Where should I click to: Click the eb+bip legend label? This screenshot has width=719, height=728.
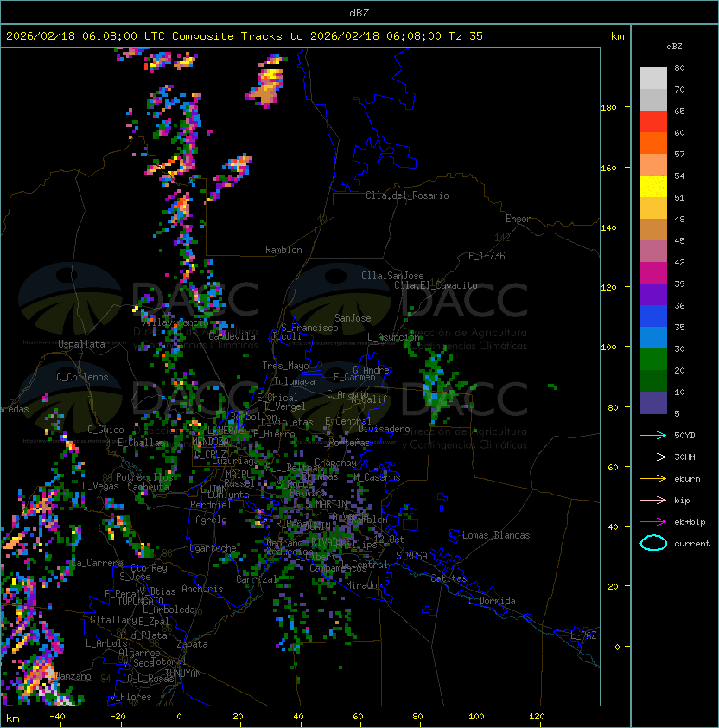pyautogui.click(x=690, y=522)
